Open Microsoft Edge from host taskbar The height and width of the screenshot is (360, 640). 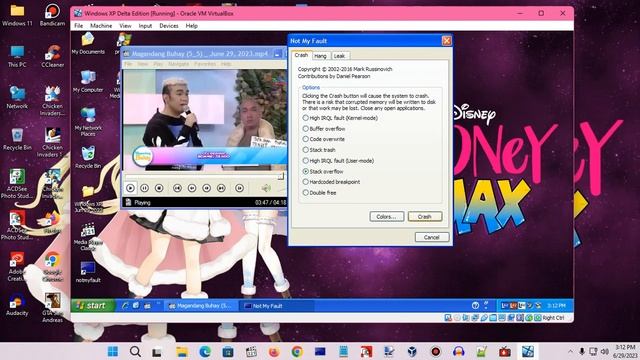tap(205, 351)
